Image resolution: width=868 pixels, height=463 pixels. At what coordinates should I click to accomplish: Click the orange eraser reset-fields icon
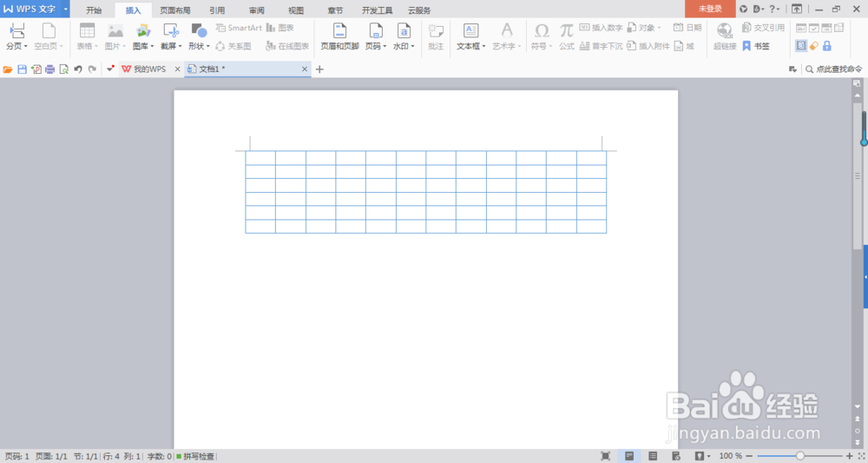click(814, 46)
